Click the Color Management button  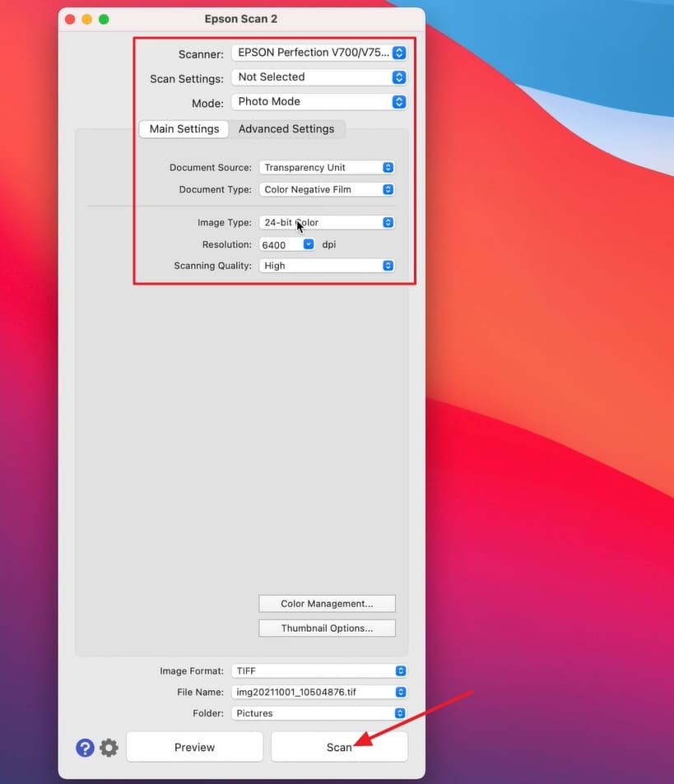[x=327, y=604]
